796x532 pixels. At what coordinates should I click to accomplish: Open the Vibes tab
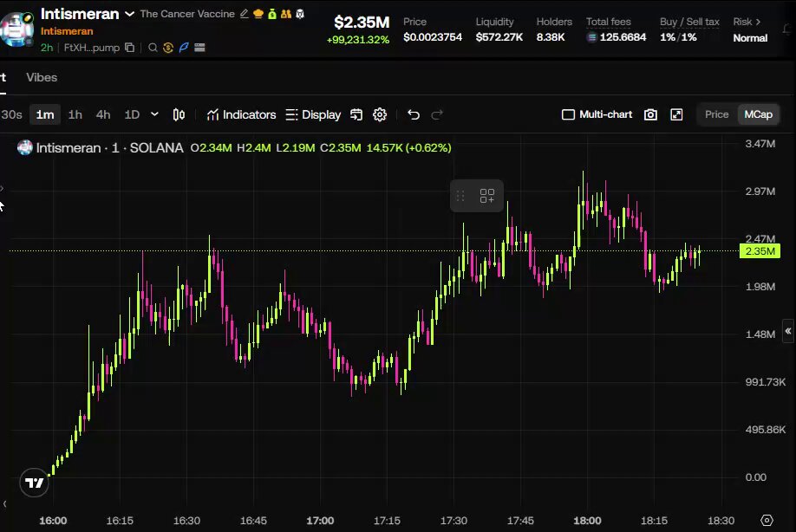[x=42, y=77]
